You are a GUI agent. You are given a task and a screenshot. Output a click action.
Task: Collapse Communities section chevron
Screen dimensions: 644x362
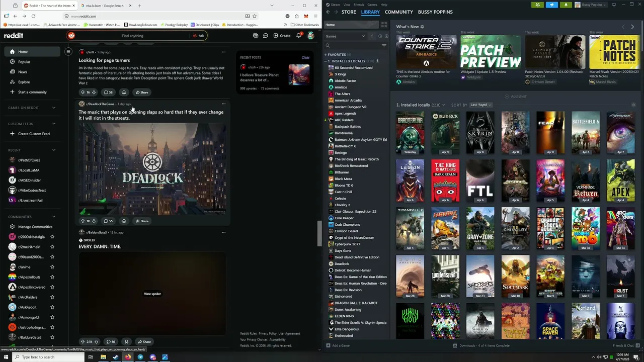(54, 217)
